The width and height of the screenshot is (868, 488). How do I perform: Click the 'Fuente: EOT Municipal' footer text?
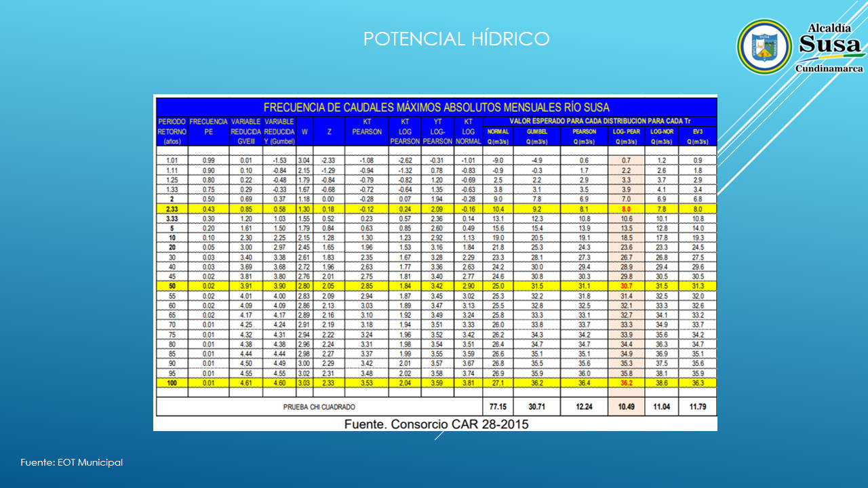(72, 462)
